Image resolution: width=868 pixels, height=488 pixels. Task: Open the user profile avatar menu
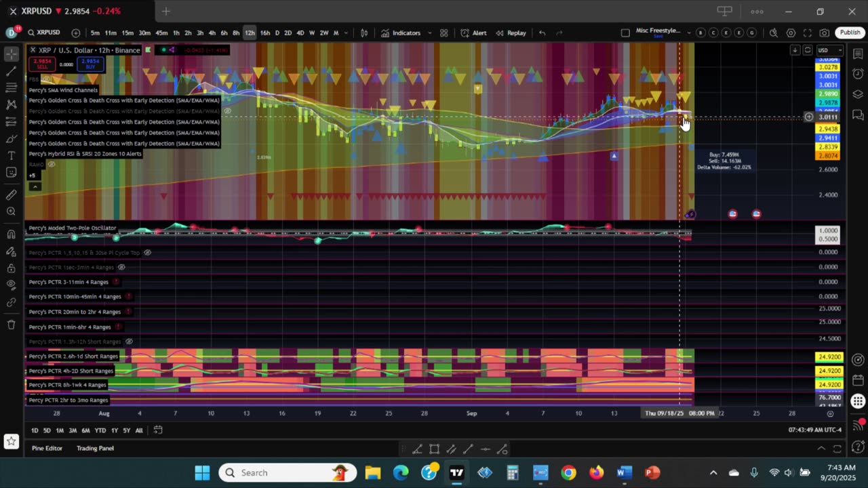(x=12, y=33)
